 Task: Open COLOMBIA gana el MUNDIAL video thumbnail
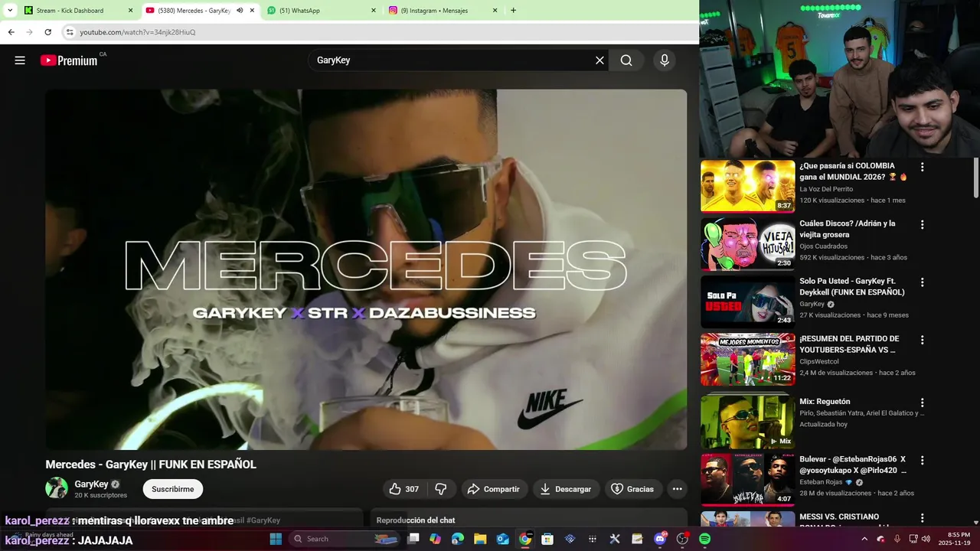[748, 186]
